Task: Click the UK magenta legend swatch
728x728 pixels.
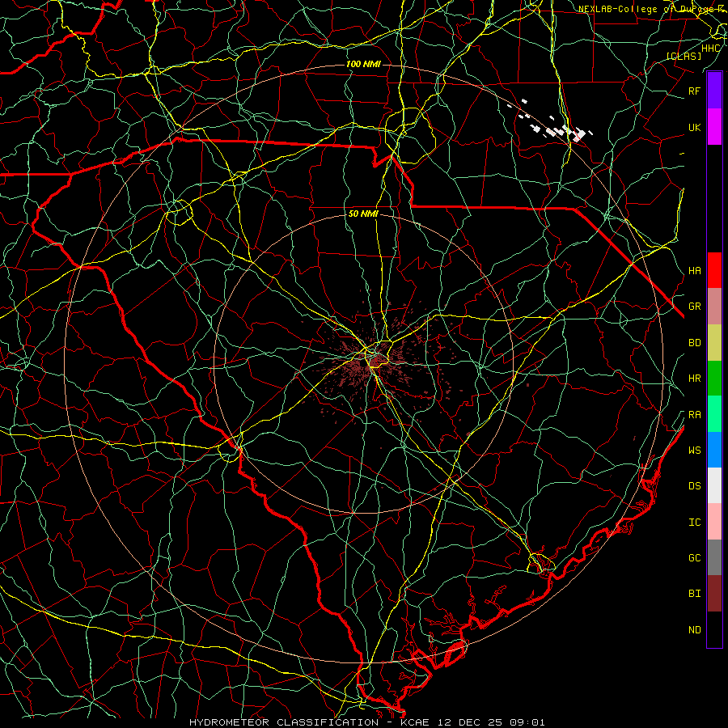Action: point(714,126)
